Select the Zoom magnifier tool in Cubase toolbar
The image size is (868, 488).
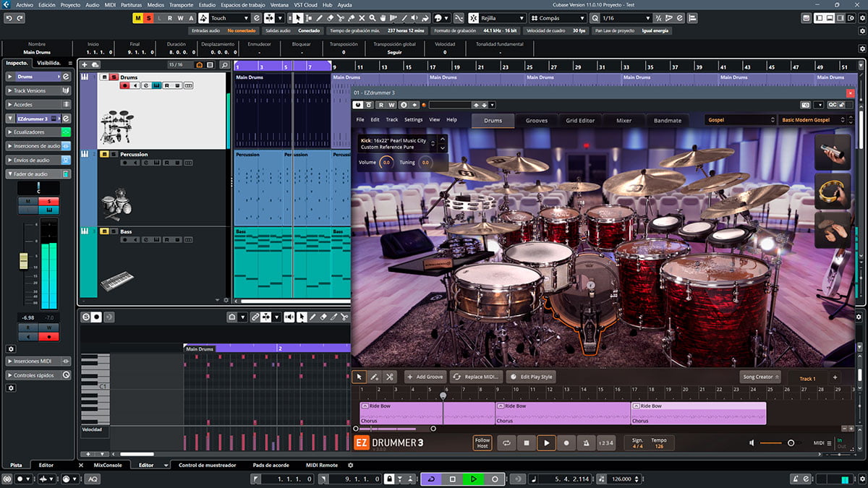coord(373,18)
